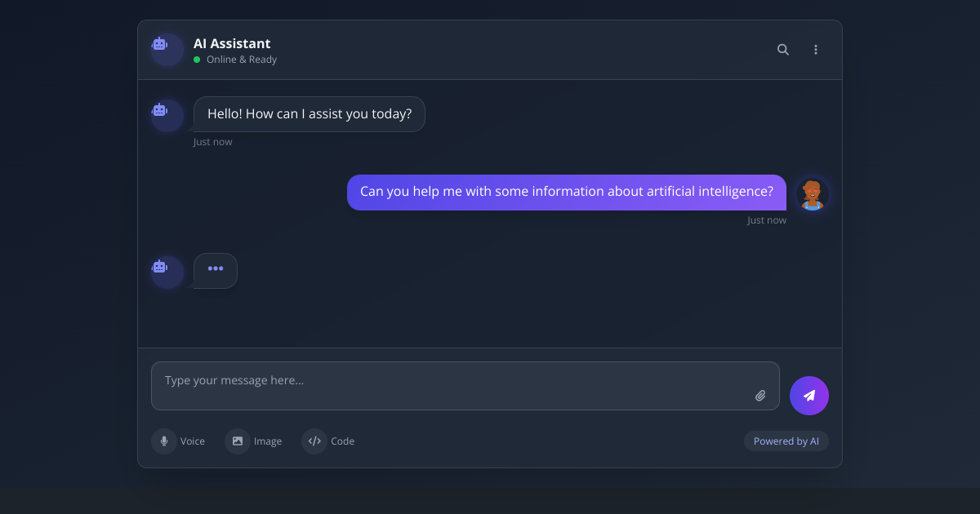The image size is (980, 514).
Task: Click the purple user message bubble
Action: 566,191
